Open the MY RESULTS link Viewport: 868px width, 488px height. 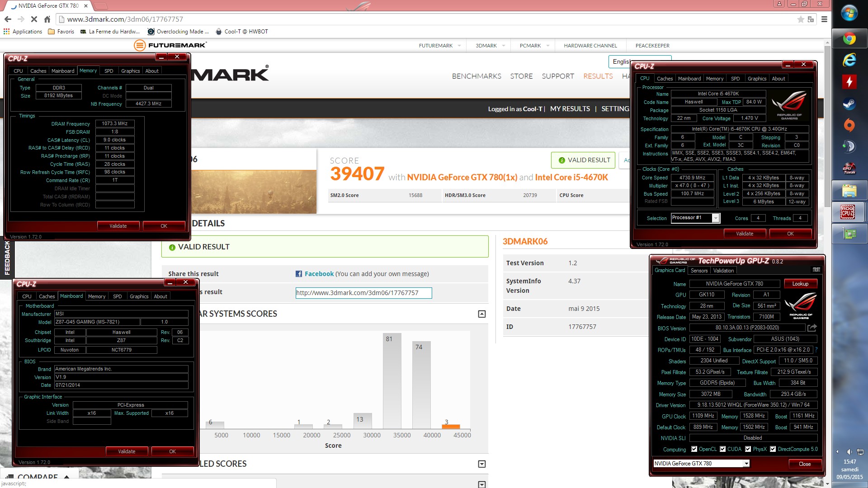click(570, 109)
